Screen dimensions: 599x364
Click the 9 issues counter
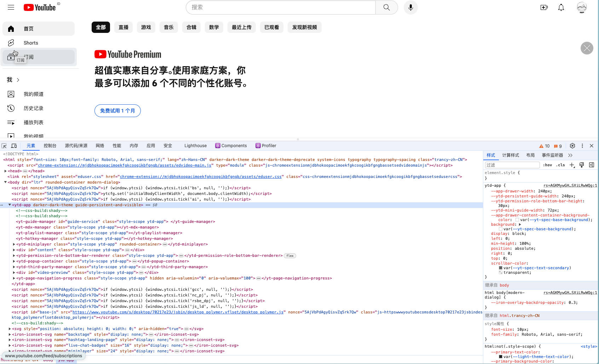(x=558, y=146)
